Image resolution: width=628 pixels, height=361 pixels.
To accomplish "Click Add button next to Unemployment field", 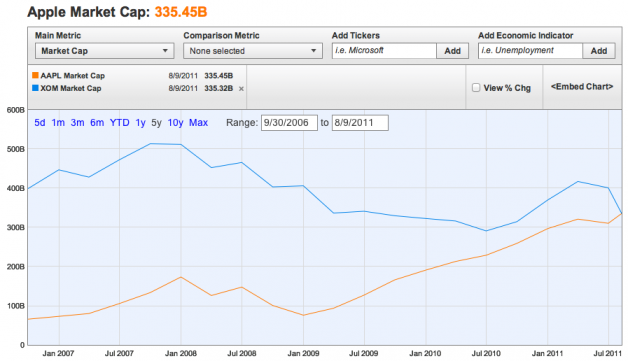I will pyautogui.click(x=599, y=51).
